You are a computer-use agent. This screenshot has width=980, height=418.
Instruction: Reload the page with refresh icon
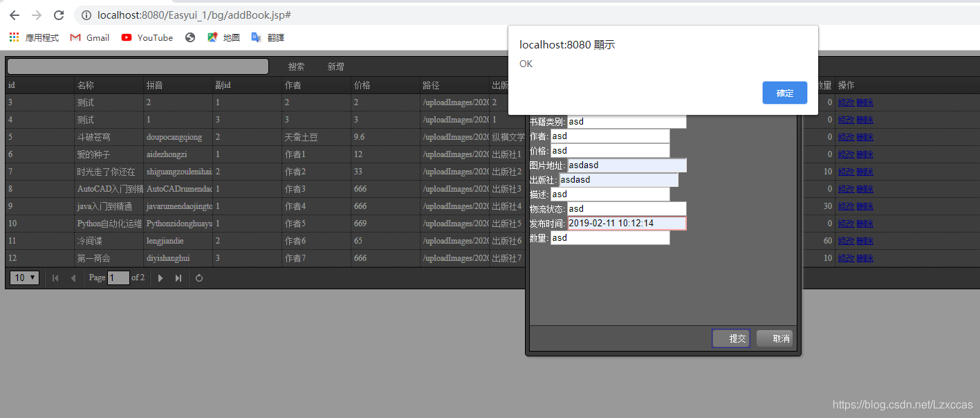coord(59,15)
